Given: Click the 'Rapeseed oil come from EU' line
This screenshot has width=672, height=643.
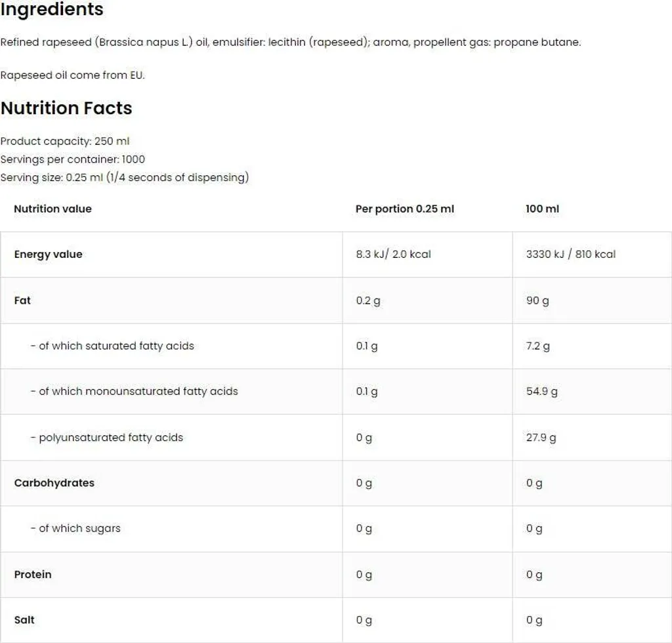Looking at the screenshot, I should click(x=72, y=75).
